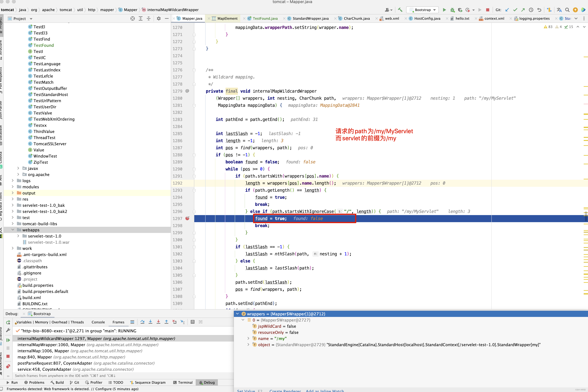Expand the logs folder in project tree

pos(12,181)
